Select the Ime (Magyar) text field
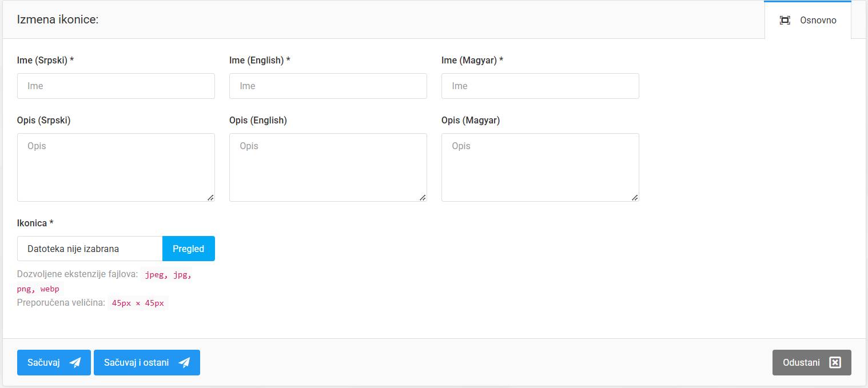The width and height of the screenshot is (868, 388). point(540,86)
